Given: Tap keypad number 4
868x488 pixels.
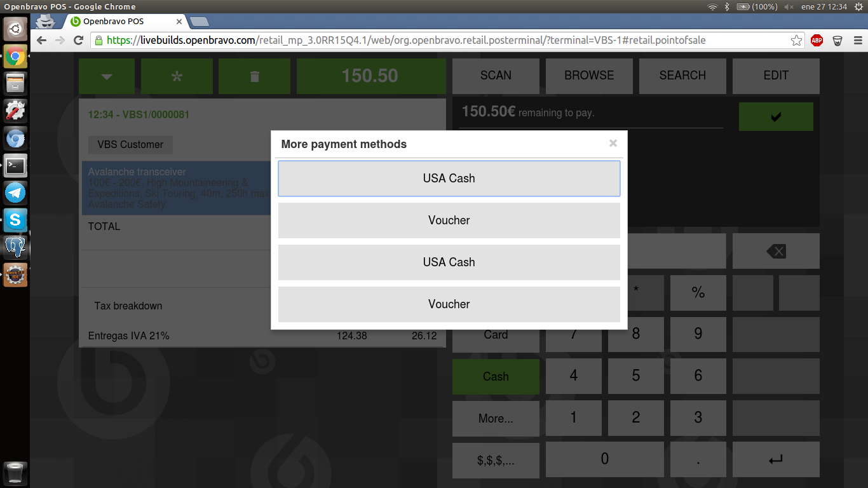Looking at the screenshot, I should pos(574,376).
